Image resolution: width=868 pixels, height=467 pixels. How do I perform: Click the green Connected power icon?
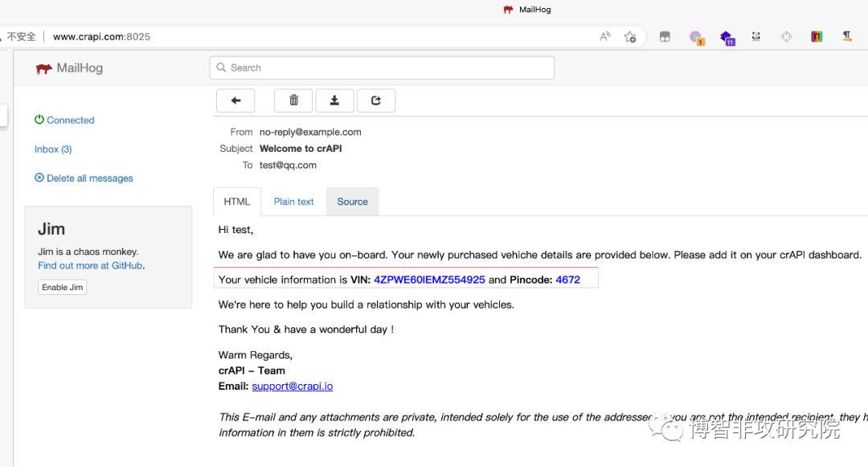coord(39,120)
